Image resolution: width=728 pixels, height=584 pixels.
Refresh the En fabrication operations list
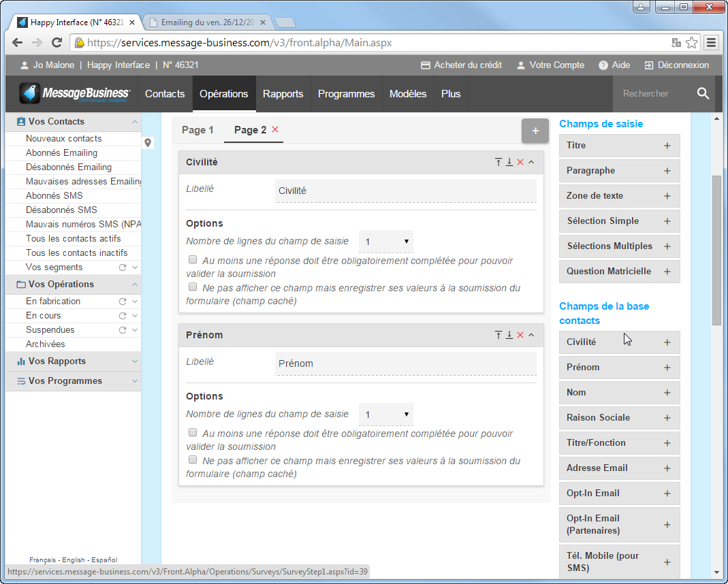click(123, 302)
